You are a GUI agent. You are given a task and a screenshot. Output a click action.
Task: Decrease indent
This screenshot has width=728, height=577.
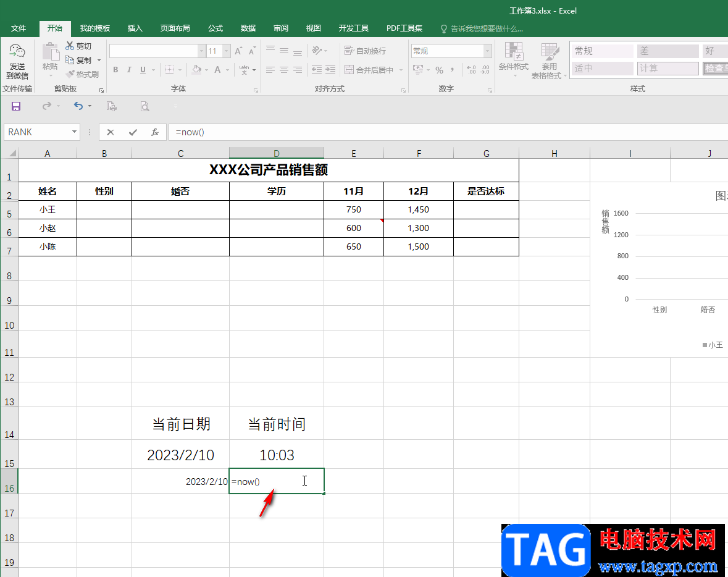317,70
